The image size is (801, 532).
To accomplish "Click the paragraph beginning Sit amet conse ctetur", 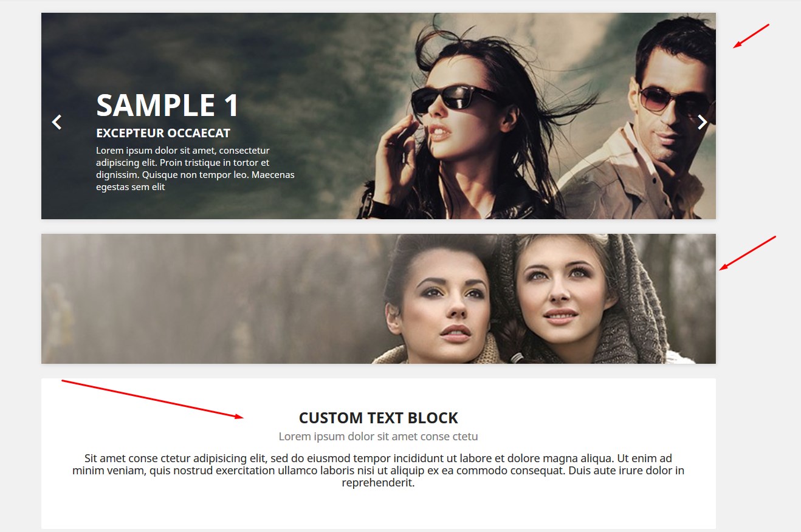I will tap(378, 471).
